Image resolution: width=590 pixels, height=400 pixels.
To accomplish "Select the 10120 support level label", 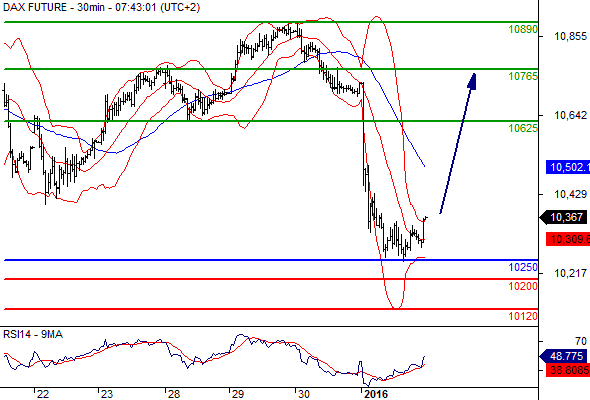I will click(523, 316).
